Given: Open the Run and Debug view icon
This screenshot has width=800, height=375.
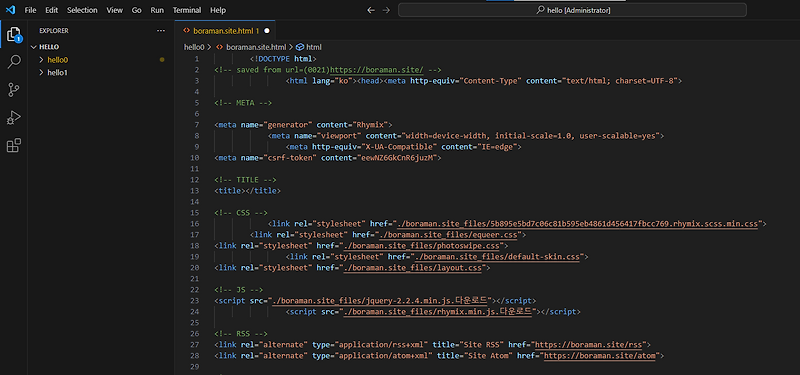Looking at the screenshot, I should [x=14, y=118].
